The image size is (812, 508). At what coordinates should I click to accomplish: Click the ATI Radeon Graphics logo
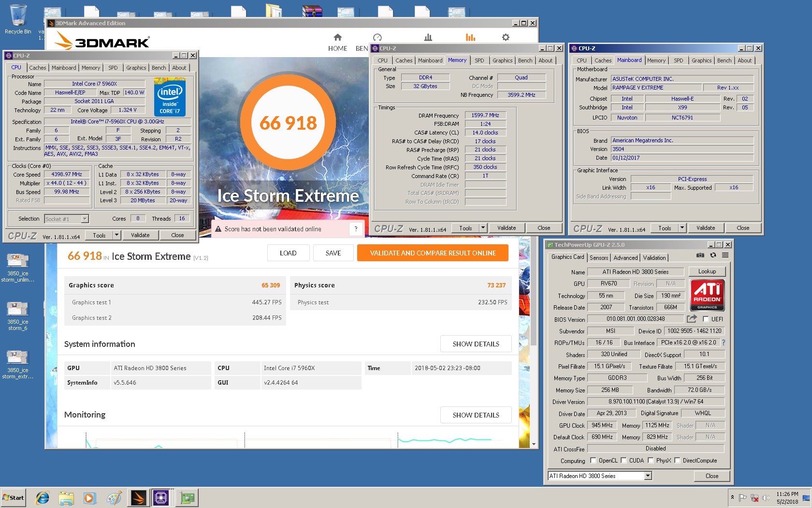[707, 295]
